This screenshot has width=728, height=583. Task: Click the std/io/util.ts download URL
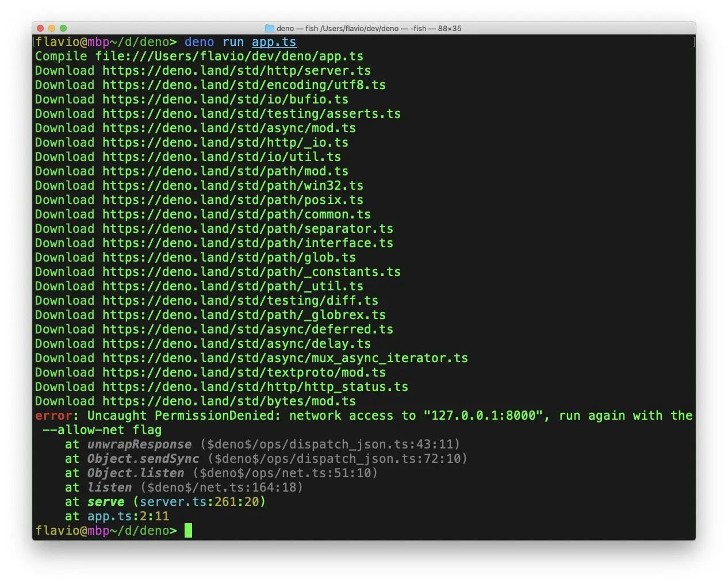point(221,157)
